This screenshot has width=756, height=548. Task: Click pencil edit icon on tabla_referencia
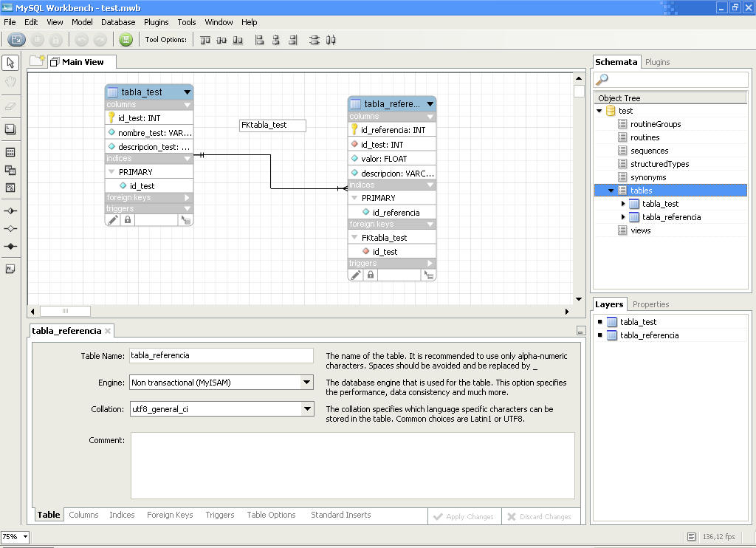(x=356, y=275)
